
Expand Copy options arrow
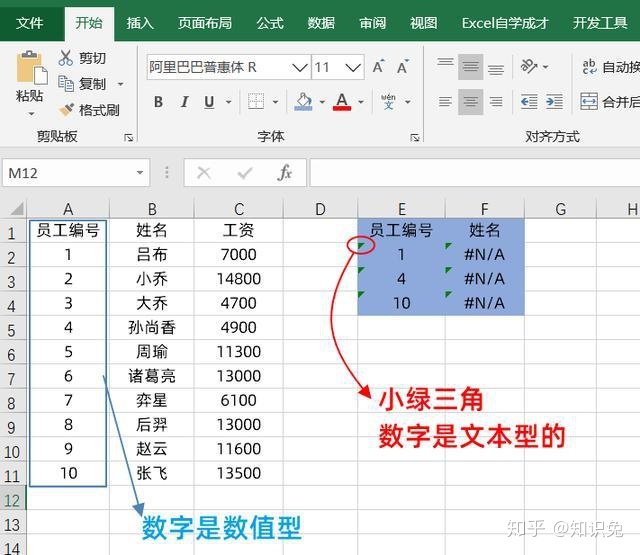(120, 84)
